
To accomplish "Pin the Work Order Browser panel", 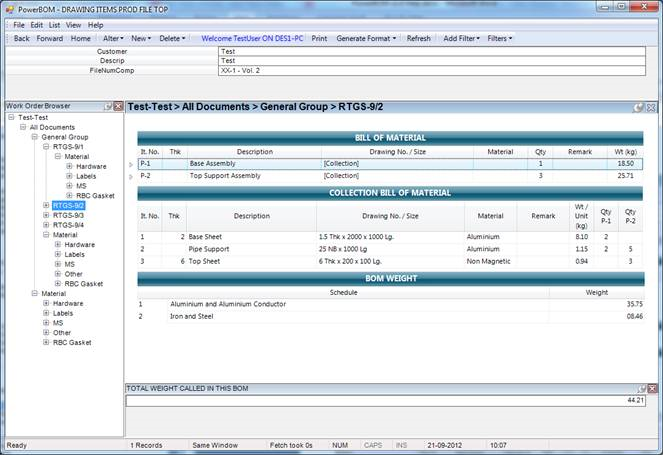I will pyautogui.click(x=106, y=106).
